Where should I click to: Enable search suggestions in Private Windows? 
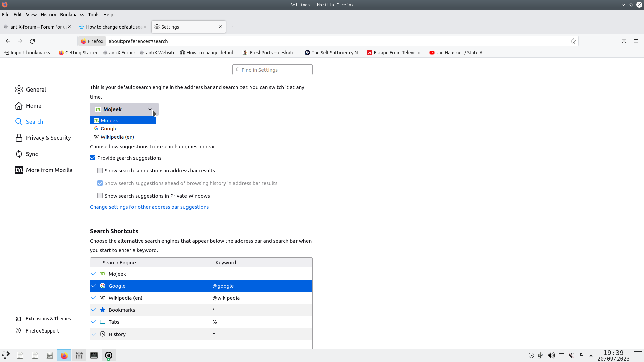point(100,196)
